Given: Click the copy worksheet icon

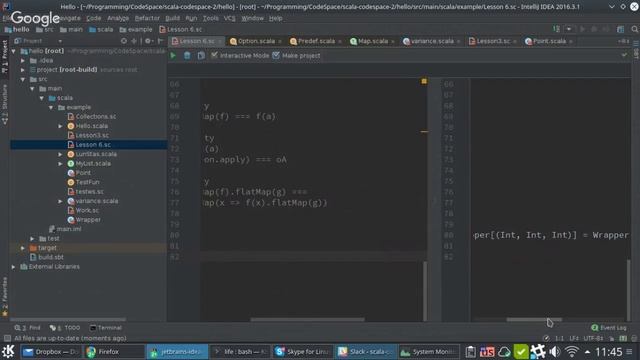Looking at the screenshot, I should point(201,56).
